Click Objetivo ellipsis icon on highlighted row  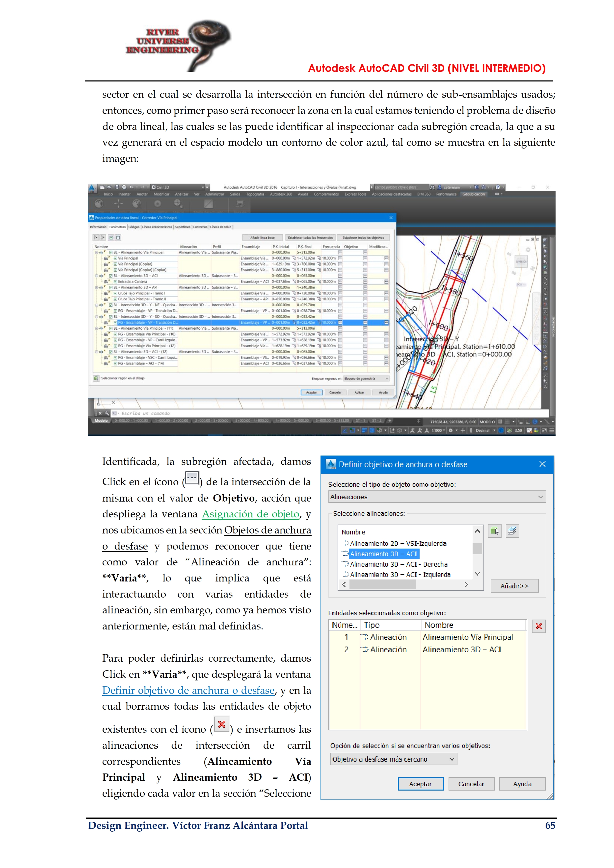[x=365, y=322]
